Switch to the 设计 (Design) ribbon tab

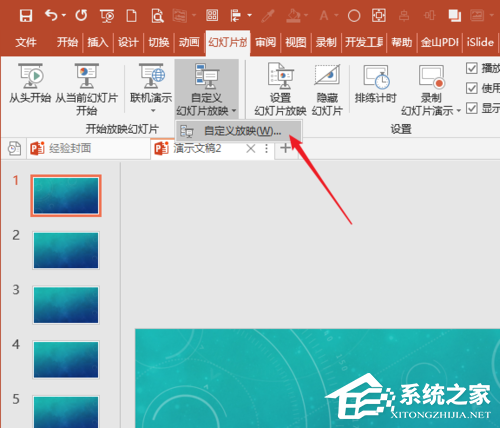128,42
